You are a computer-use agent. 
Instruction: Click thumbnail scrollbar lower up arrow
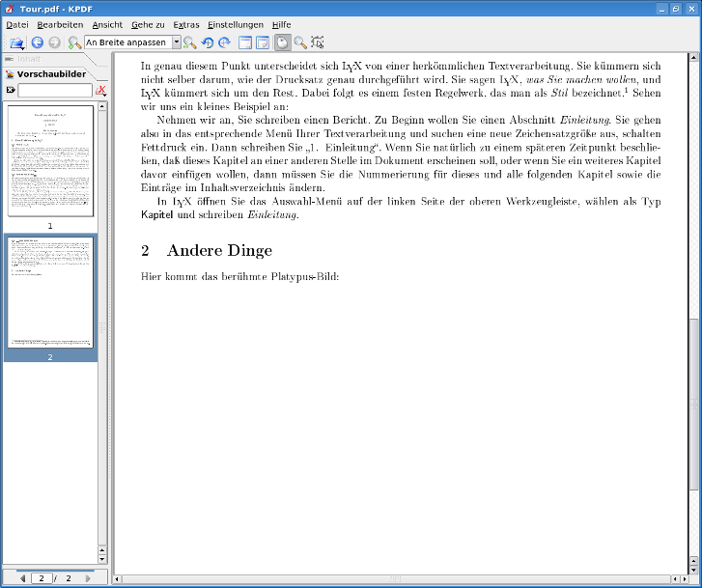tap(102, 550)
